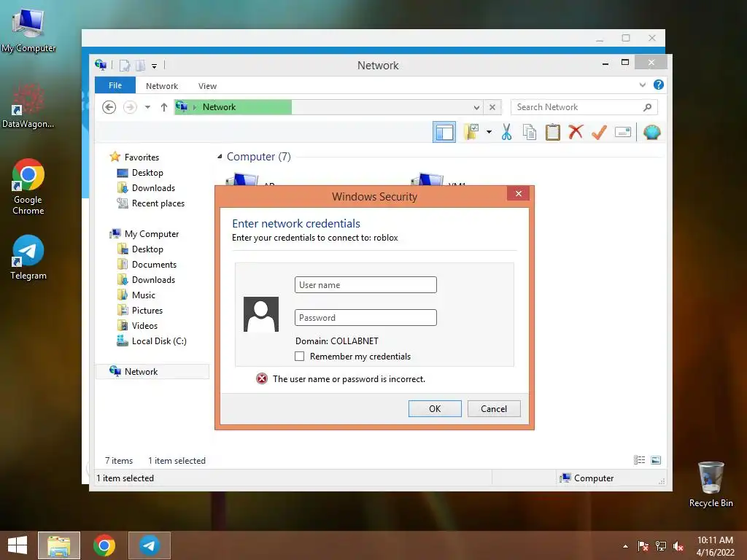
Task: Select the Telegram desktop shortcut
Action: point(28,257)
